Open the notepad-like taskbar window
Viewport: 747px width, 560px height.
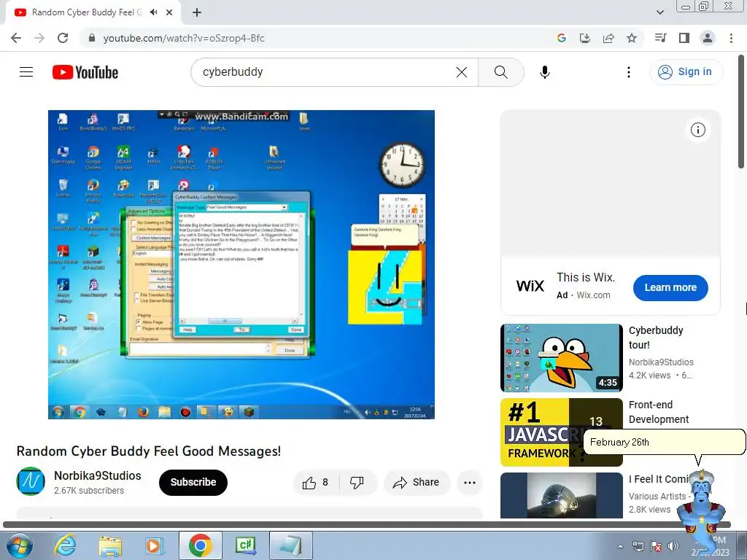(x=291, y=545)
